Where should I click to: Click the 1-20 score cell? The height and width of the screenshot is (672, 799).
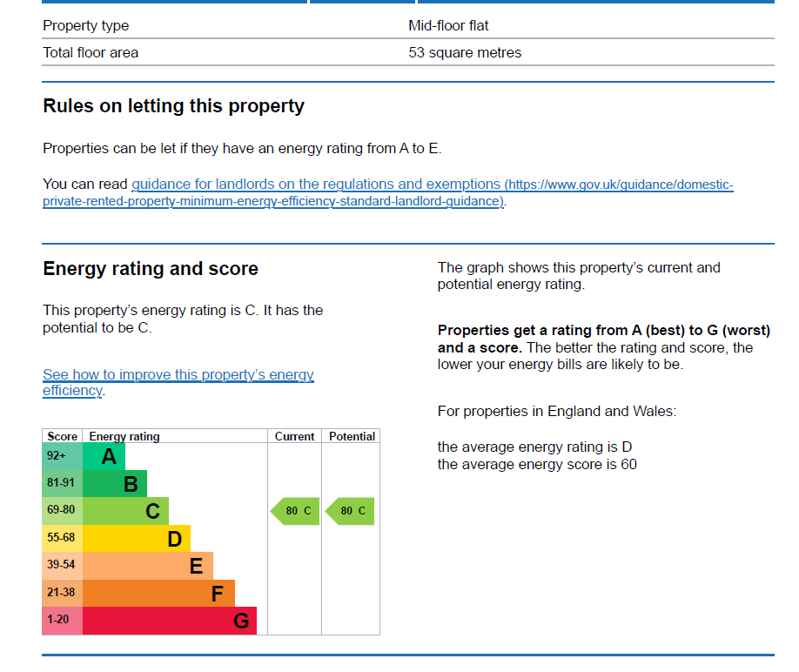click(x=62, y=621)
